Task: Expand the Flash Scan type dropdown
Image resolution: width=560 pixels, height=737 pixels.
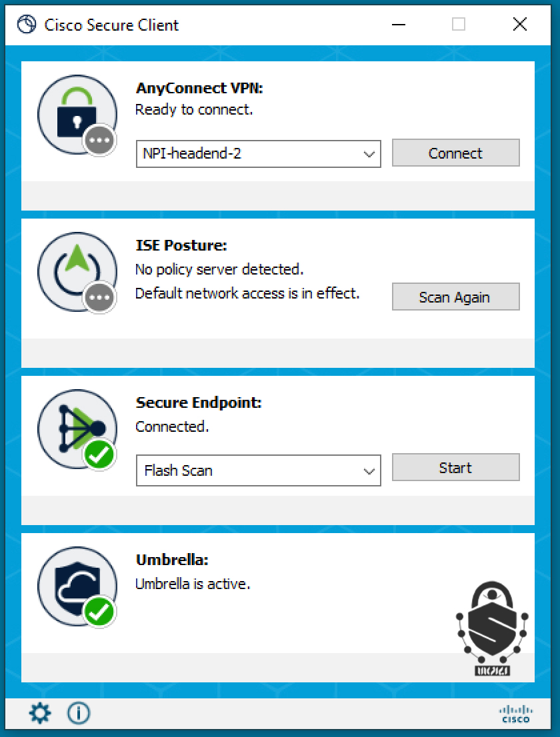Action: (x=369, y=471)
